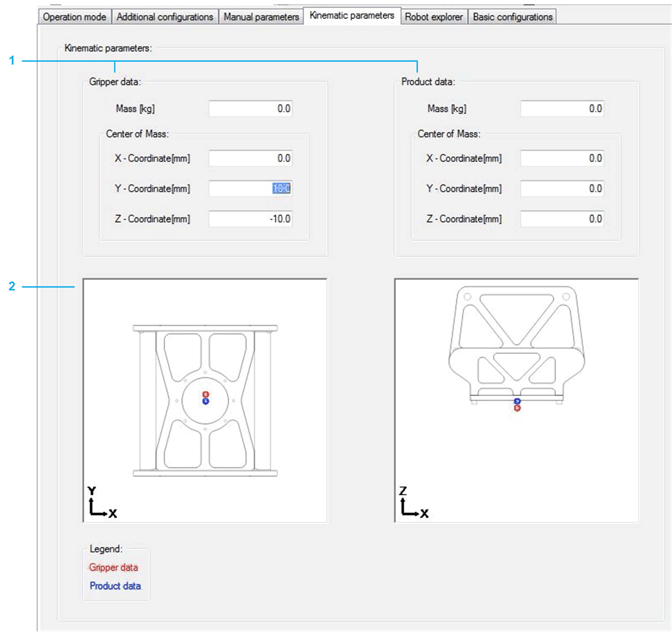Click Gripper X-Coordinate input field
Screen dimensions: 672x632
tap(250, 158)
